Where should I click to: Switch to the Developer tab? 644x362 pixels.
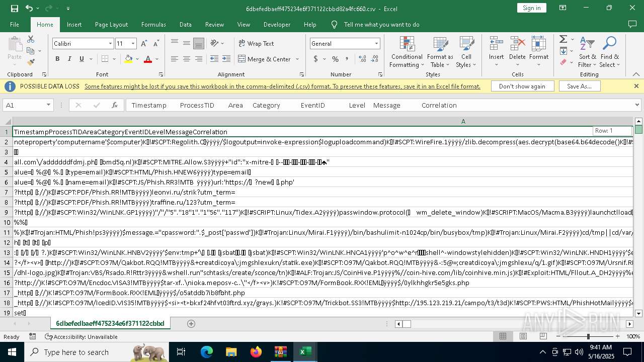coord(277,25)
